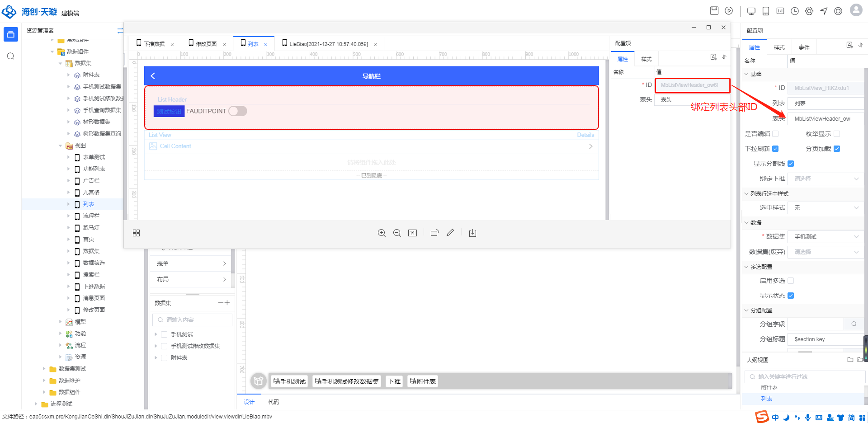Click the 分组标题 input field
Viewport: 868px width, 423px height.
[x=826, y=339]
